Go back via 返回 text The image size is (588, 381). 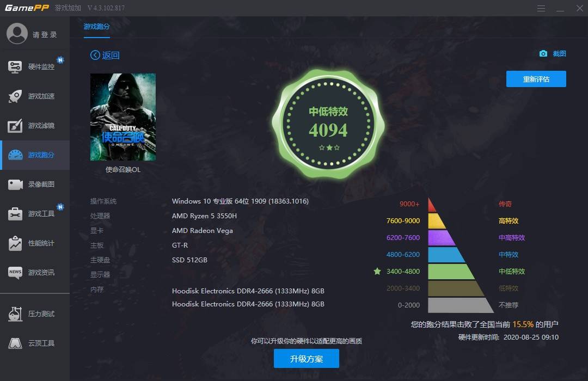point(111,55)
